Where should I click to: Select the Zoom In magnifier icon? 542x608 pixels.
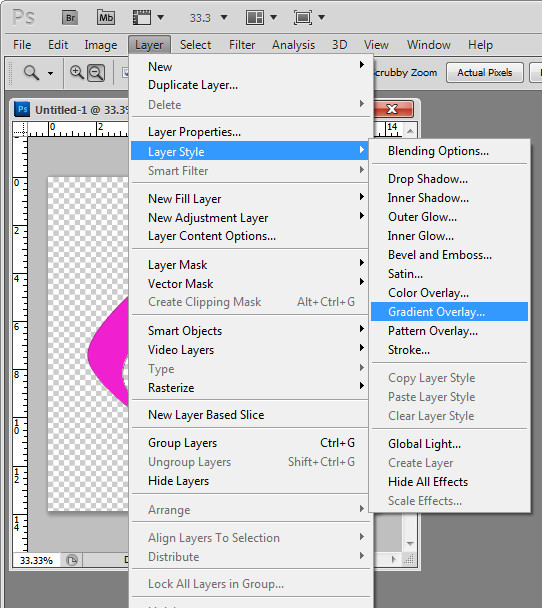point(77,73)
